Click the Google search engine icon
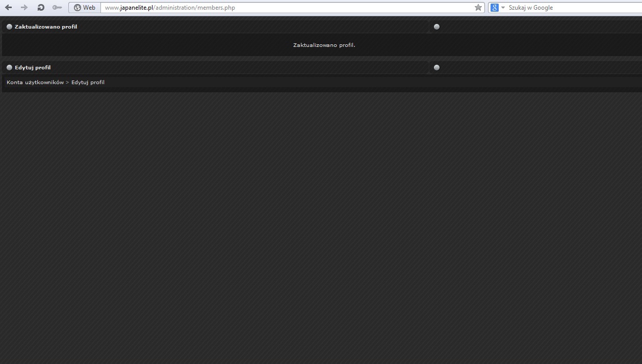642x364 pixels. pos(495,8)
